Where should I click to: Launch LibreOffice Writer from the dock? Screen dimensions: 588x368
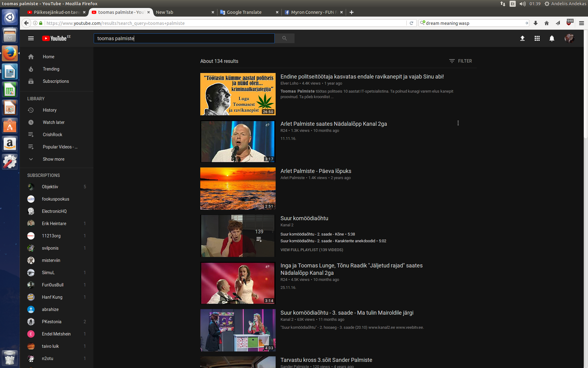(10, 72)
